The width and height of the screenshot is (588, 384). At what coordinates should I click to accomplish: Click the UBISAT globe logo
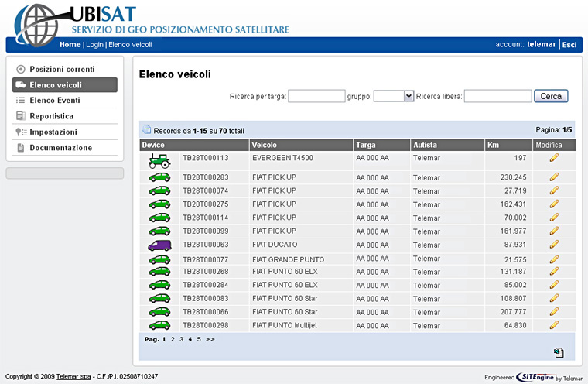[37, 25]
